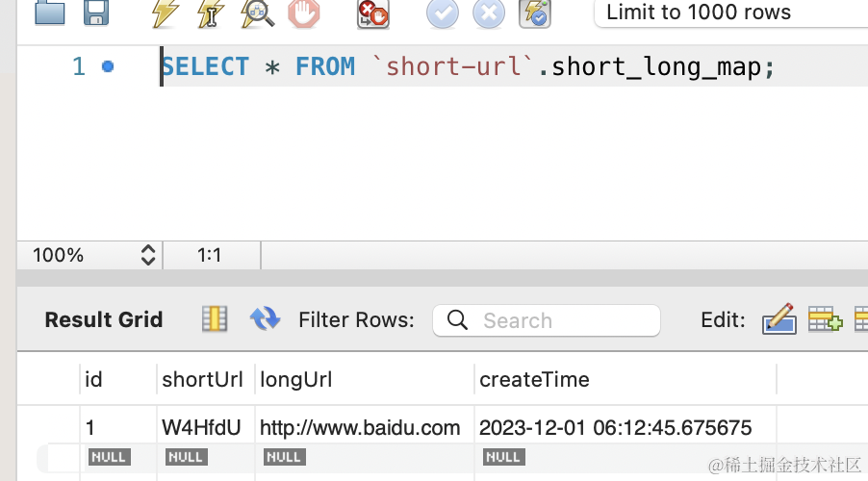
Task: Stop query execution hand icon
Action: pos(304,13)
